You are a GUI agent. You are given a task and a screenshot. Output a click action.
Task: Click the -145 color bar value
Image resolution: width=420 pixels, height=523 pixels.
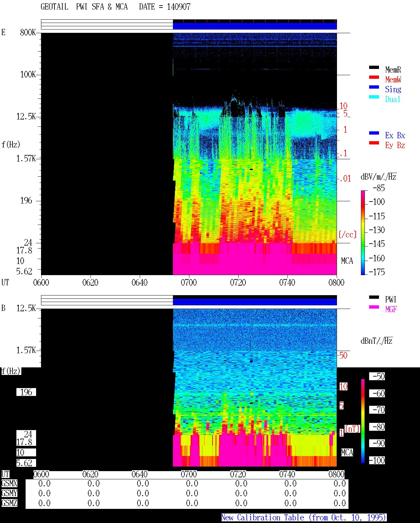tap(377, 244)
